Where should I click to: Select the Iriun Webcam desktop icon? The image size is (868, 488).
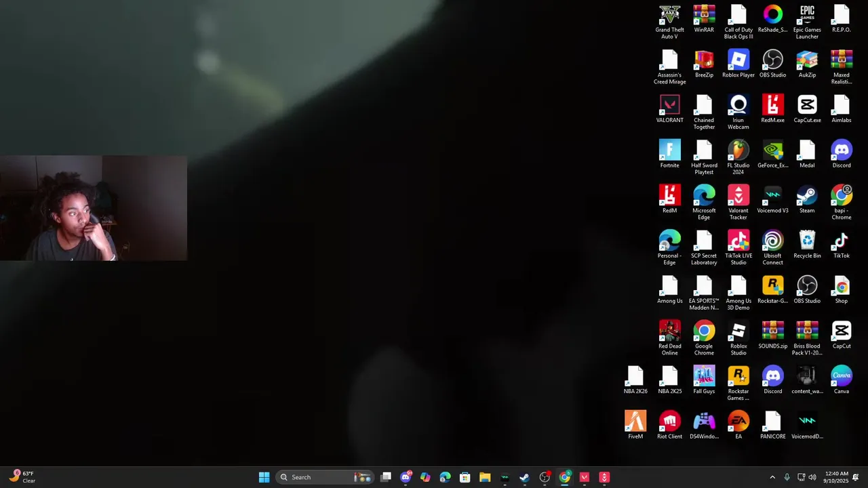pyautogui.click(x=738, y=112)
